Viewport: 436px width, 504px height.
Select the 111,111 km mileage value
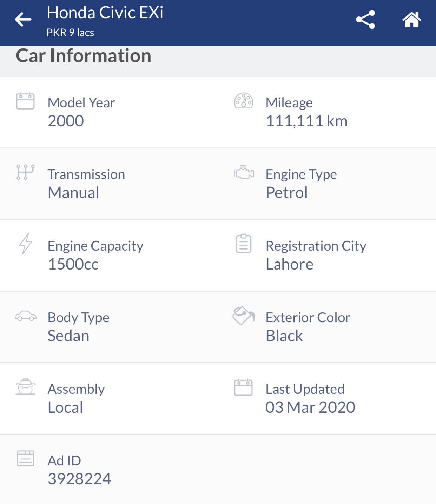[306, 121]
